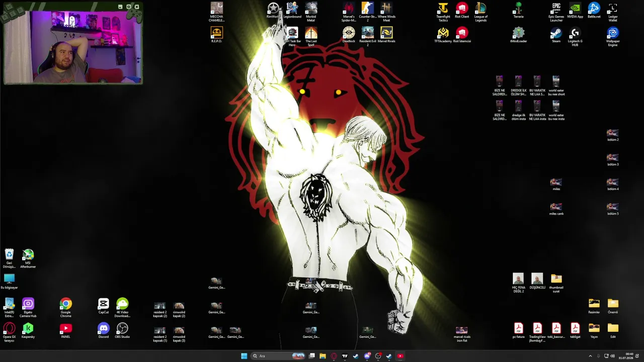Viewport: 644px width, 362px height.
Task: Click the Battle.net shortcut
Action: point(594,11)
